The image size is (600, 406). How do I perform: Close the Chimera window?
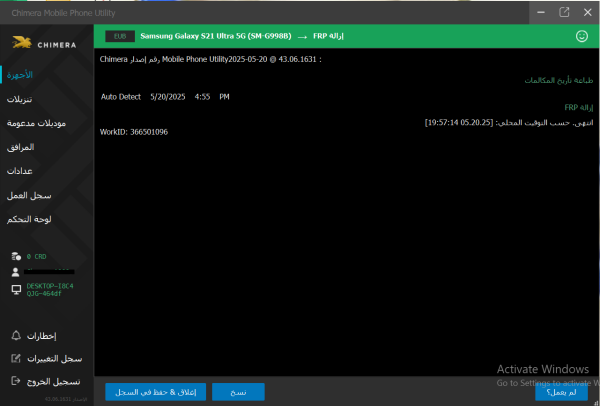tap(588, 12)
